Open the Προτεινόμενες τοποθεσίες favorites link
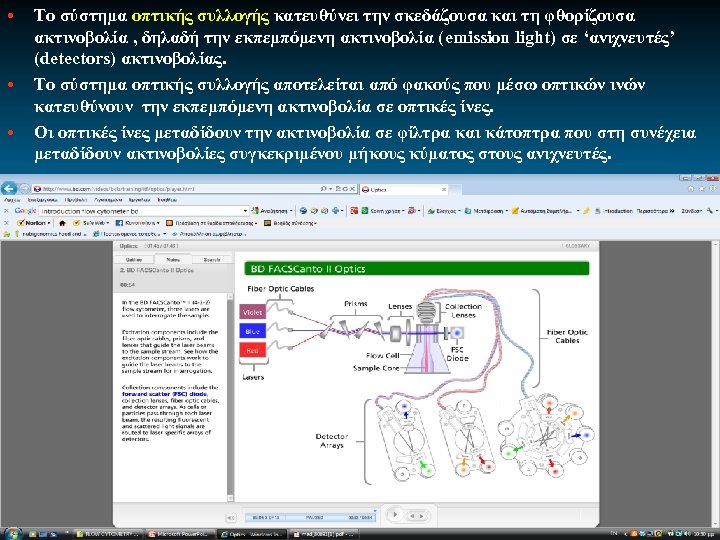This screenshot has height=540, width=720. [130, 234]
